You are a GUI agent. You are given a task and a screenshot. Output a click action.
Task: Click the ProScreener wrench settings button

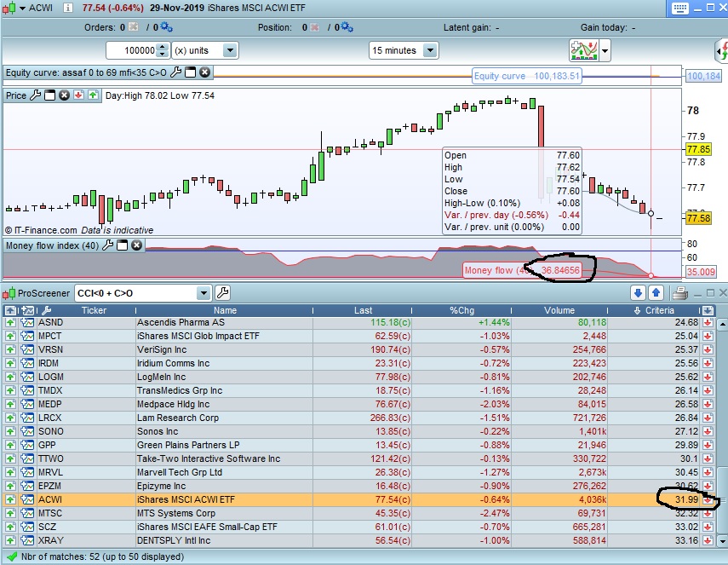coord(223,293)
